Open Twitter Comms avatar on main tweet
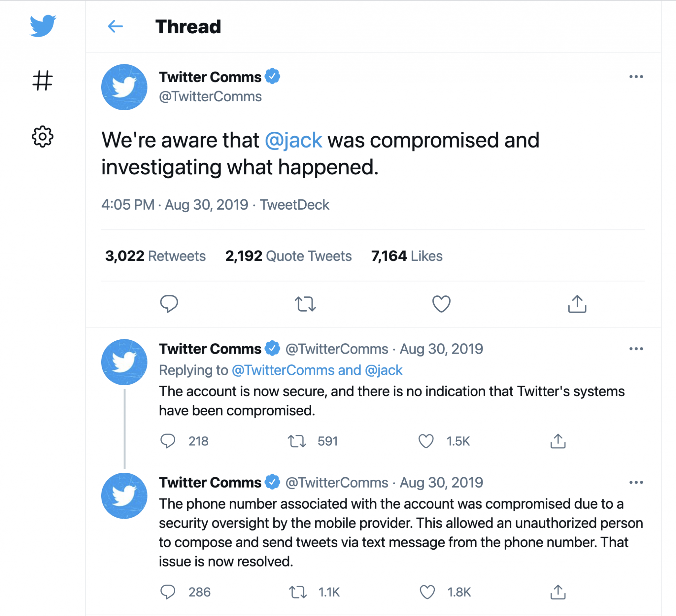The width and height of the screenshot is (676, 616). [124, 87]
